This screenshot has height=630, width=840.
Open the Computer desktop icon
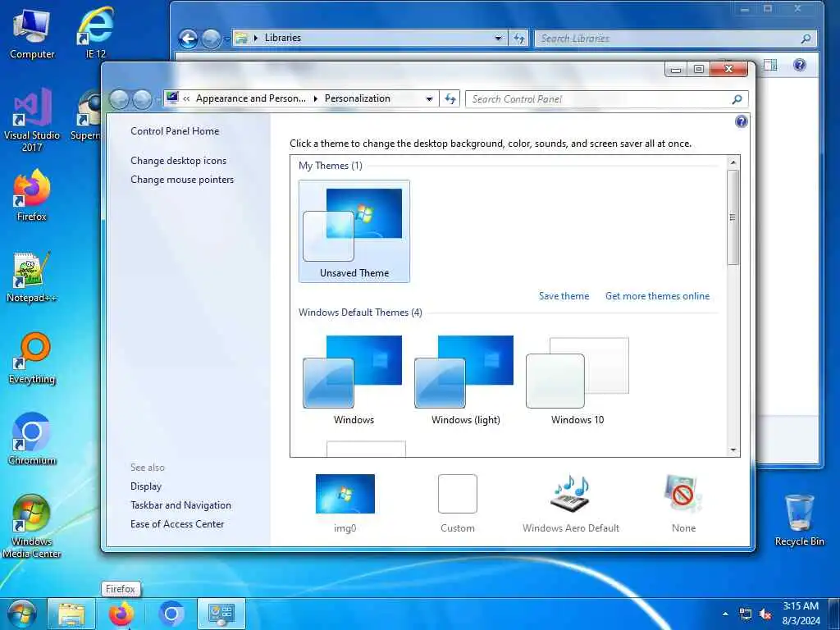pyautogui.click(x=32, y=34)
